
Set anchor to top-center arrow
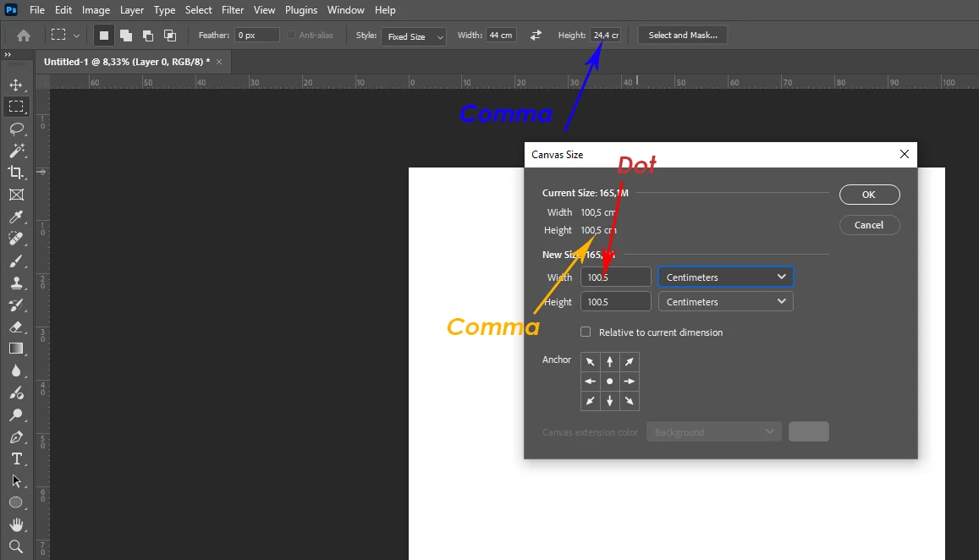(x=610, y=362)
